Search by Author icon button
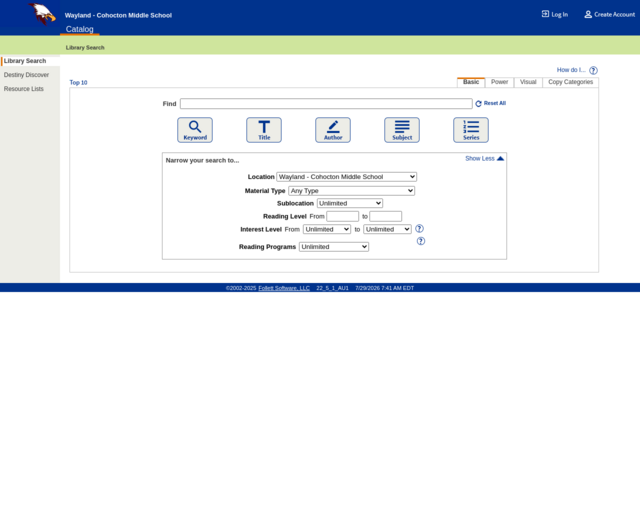 pyautogui.click(x=333, y=130)
